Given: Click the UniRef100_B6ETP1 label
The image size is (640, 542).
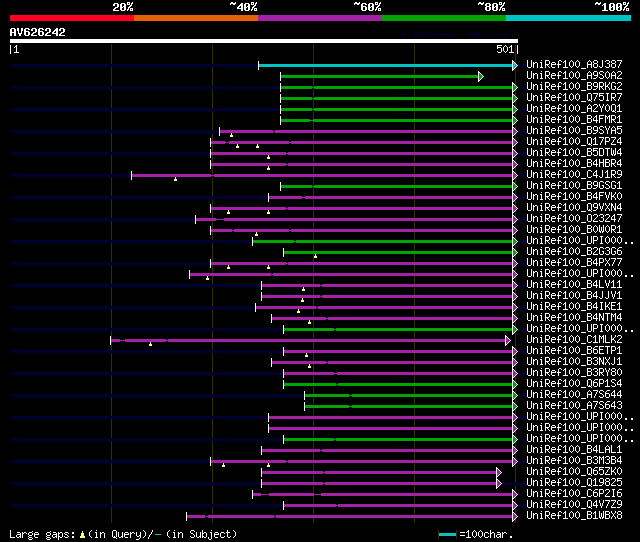Looking at the screenshot, I should [574, 351].
